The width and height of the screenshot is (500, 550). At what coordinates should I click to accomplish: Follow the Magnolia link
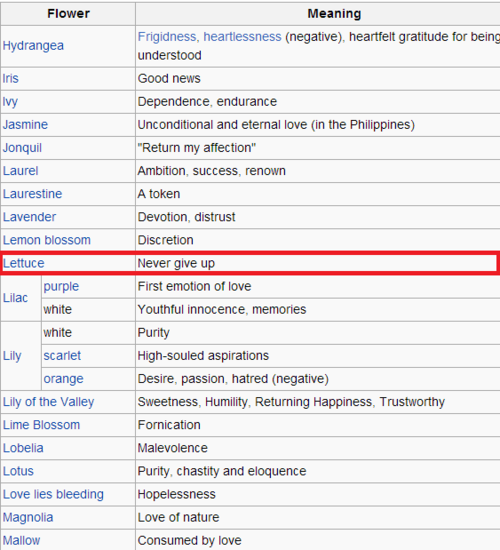click(x=28, y=518)
